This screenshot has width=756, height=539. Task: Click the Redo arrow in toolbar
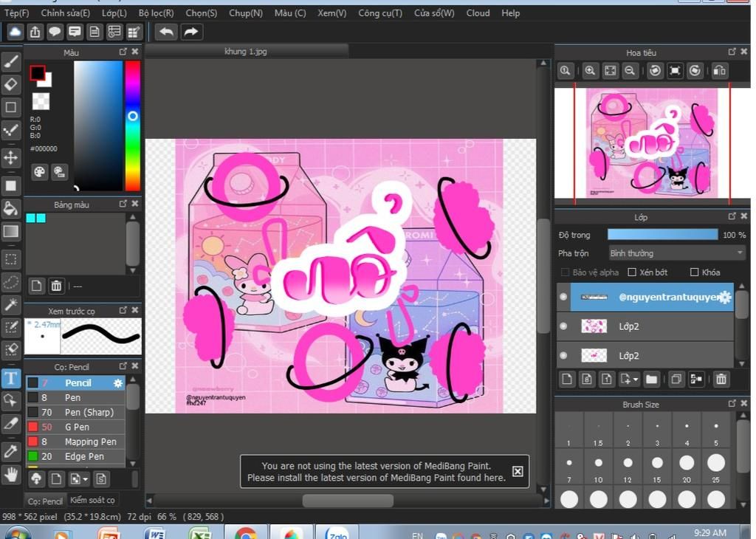point(191,32)
